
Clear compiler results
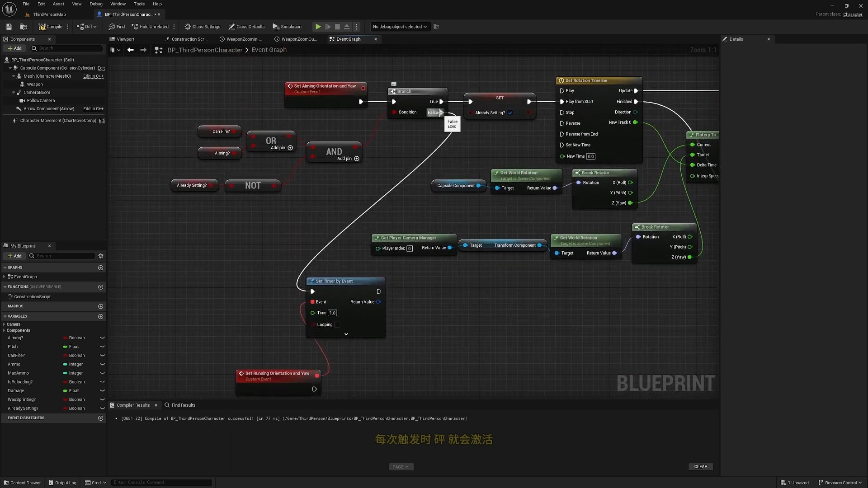click(701, 467)
